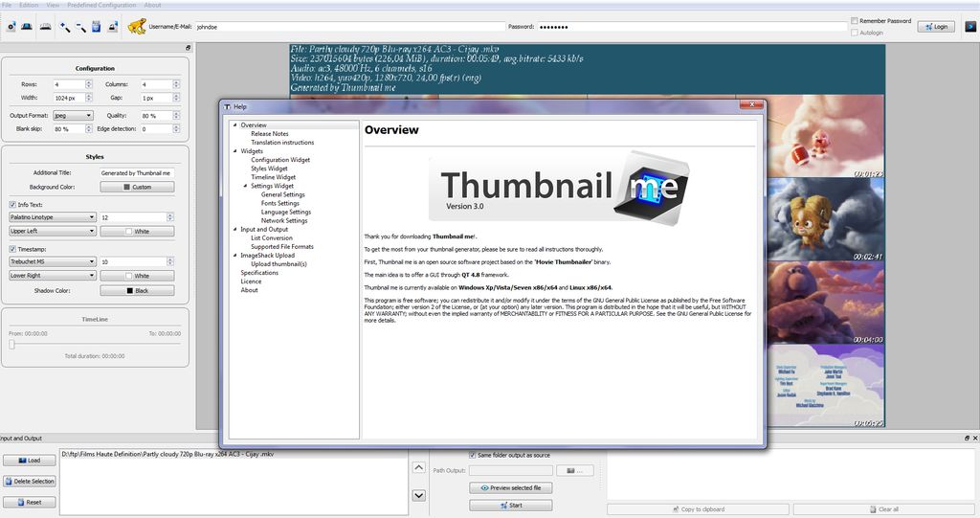
Task: Click the grey scanner-shaped toolbar icon
Action: pyautogui.click(x=46, y=27)
